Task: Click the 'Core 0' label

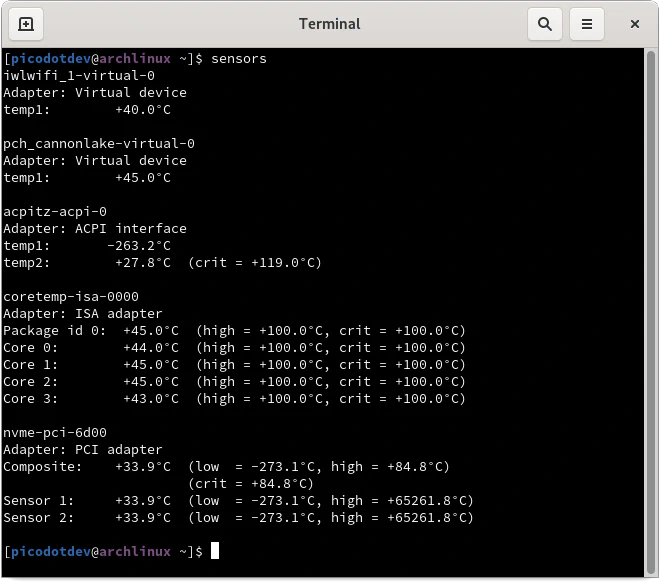Action: [31, 347]
